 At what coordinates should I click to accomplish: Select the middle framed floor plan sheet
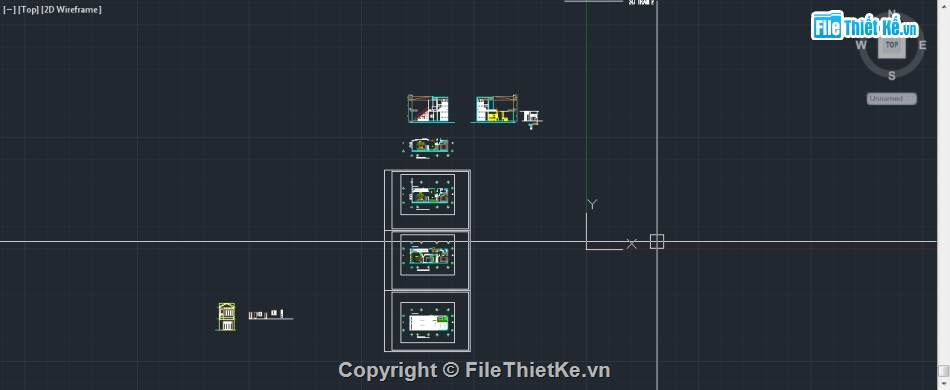tap(428, 260)
